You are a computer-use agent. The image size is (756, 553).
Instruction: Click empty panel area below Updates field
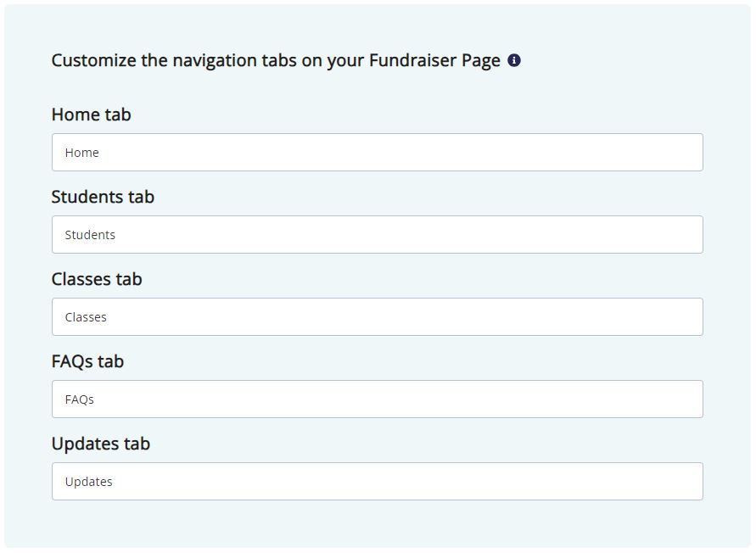click(377, 524)
